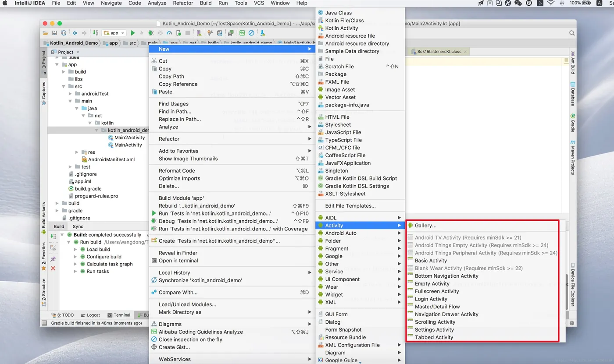Select Main2Activity in project tree

coord(126,138)
